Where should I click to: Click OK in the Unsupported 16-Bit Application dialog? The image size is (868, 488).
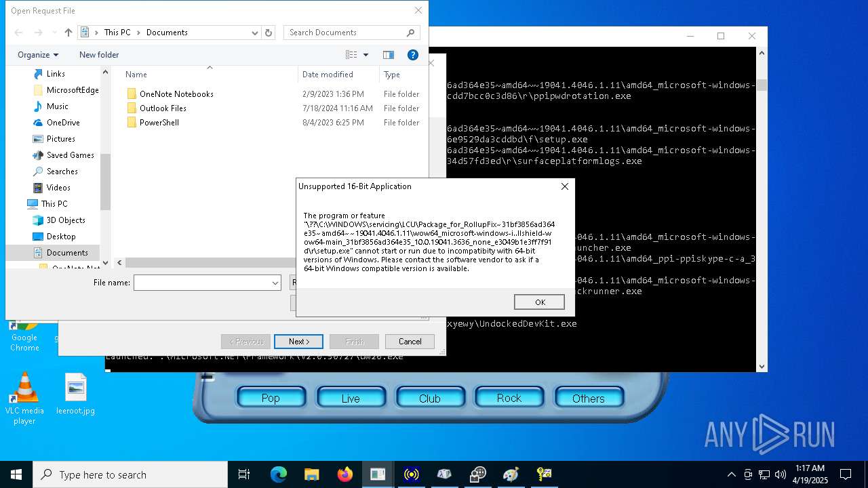pos(539,302)
